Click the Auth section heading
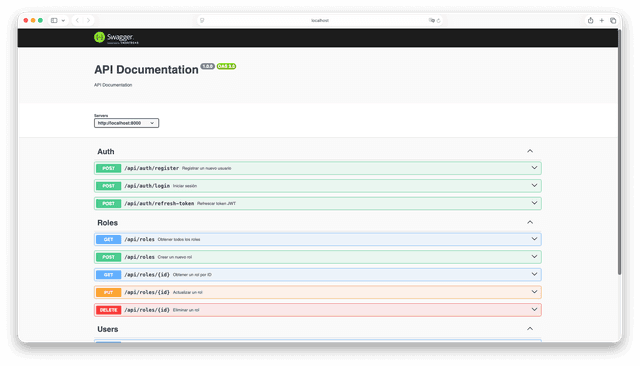 pyautogui.click(x=106, y=151)
